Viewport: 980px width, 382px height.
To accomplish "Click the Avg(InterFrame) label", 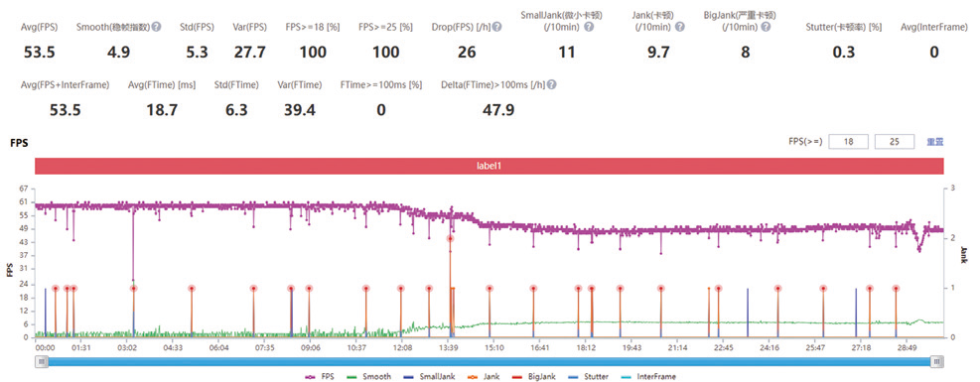I will 934,28.
